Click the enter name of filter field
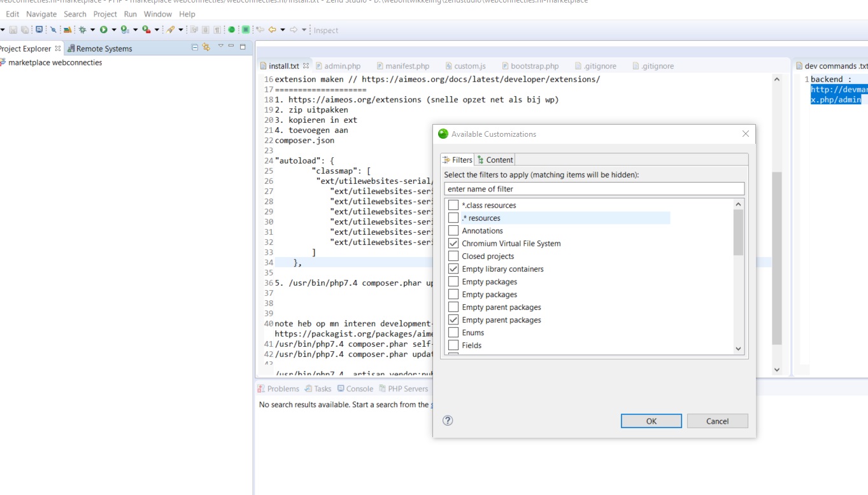The width and height of the screenshot is (868, 495). pos(594,189)
